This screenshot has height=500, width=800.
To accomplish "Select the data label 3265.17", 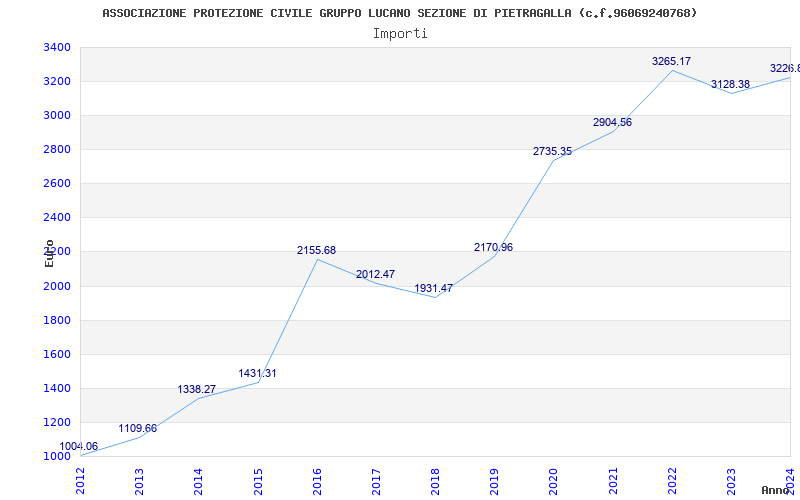I will click(x=671, y=61).
